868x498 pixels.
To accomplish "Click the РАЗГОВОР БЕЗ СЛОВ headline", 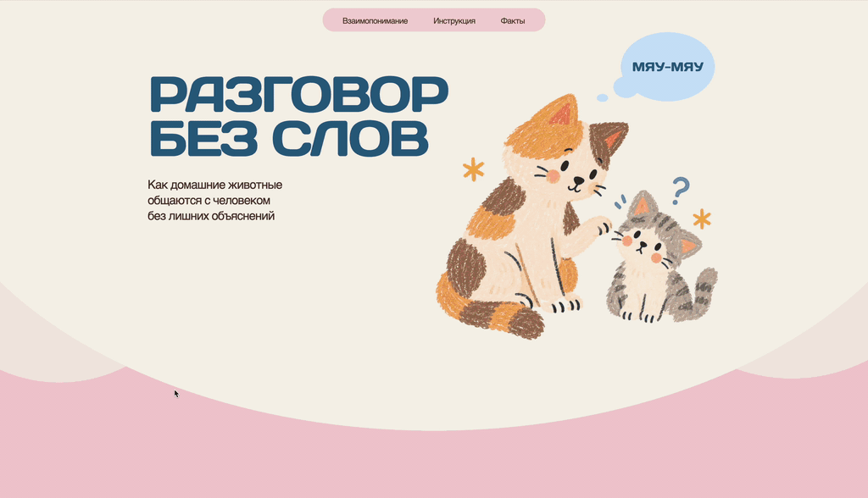I will tap(299, 116).
